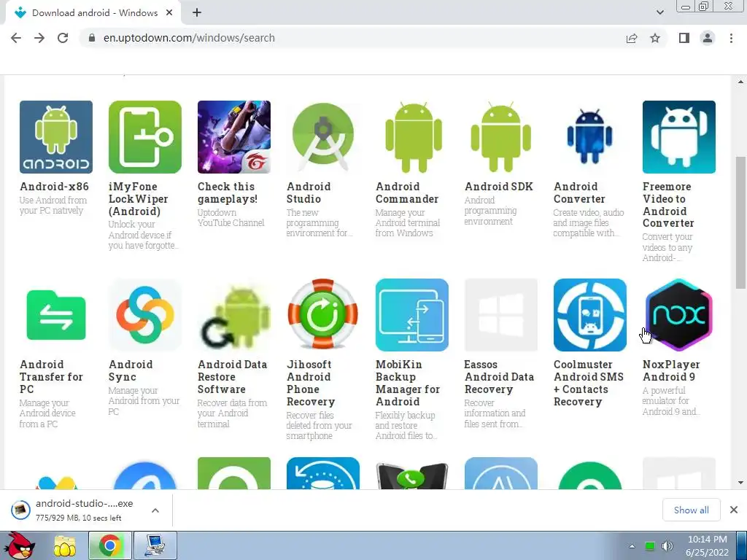This screenshot has height=560, width=747.
Task: Click 'Use Android from your PC natively' text
Action: pyautogui.click(x=53, y=205)
